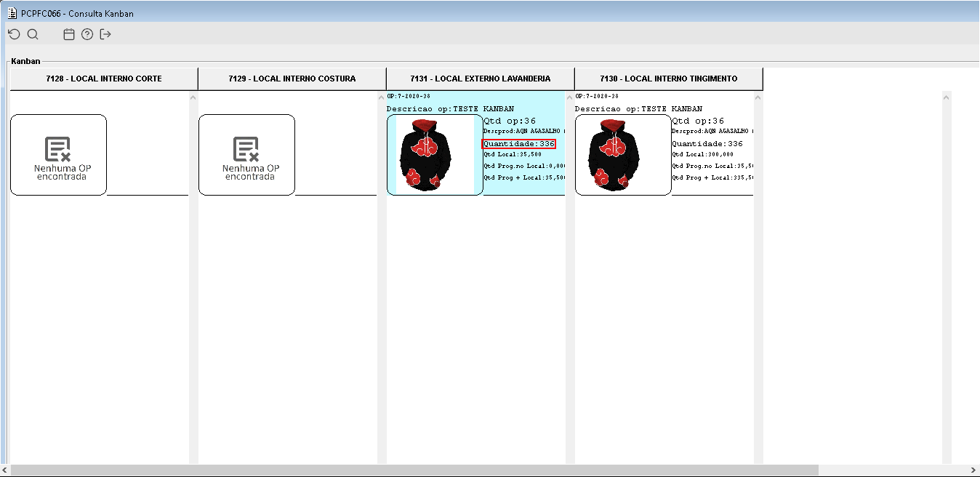Viewport: 980px width, 477px height.
Task: Click scroll-up arrow of the TINGIMENTO column
Action: coord(758,97)
